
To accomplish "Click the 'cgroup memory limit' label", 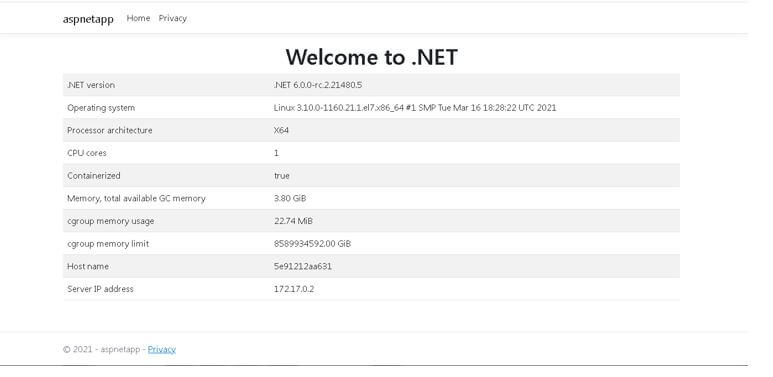I will coord(108,243).
